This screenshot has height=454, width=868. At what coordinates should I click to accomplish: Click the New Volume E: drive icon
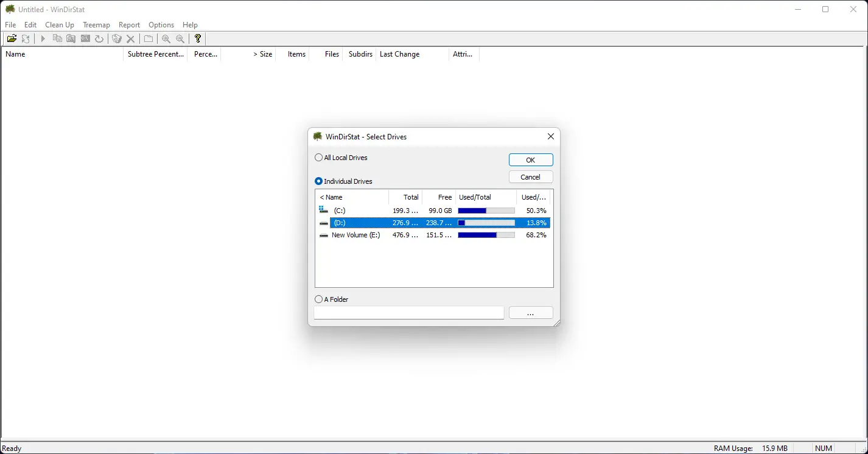(x=324, y=235)
